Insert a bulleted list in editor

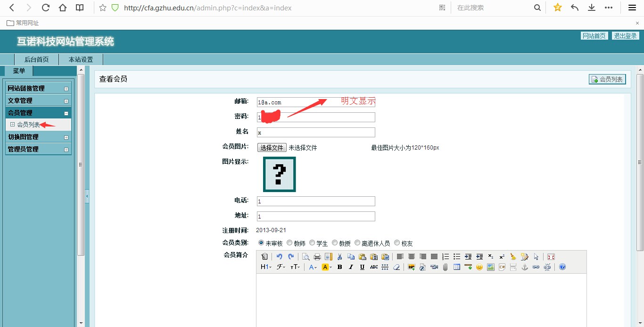(457, 257)
